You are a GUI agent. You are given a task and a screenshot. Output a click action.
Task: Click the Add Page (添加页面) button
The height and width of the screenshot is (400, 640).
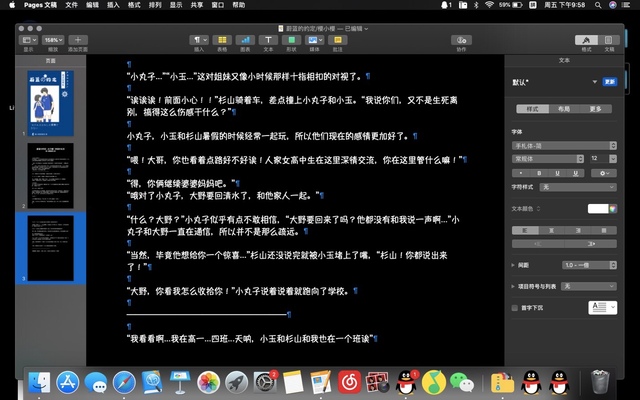(x=79, y=40)
